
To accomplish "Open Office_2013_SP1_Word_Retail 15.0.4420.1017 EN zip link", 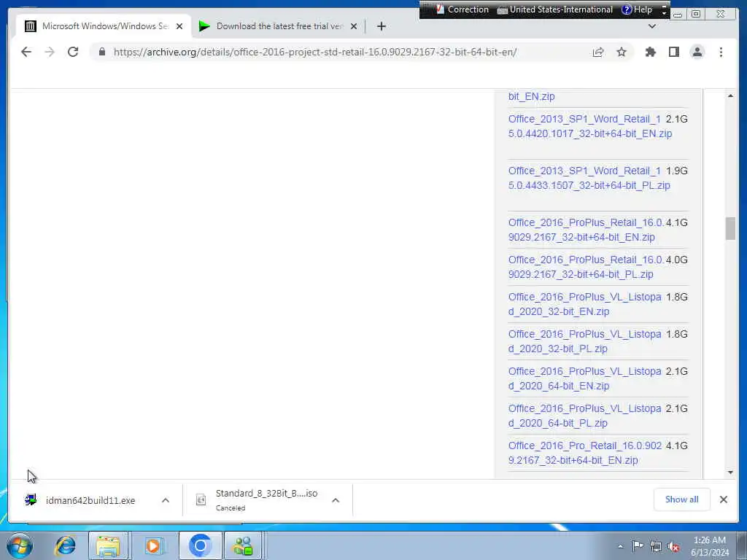I will point(589,126).
